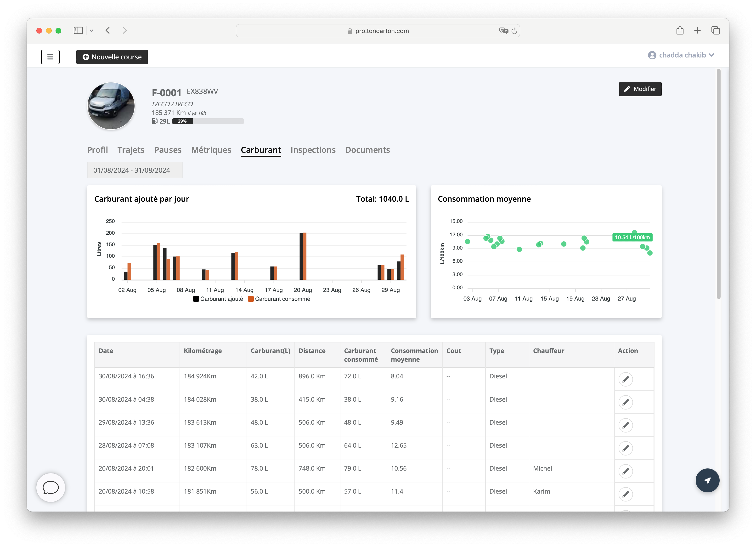Toggle the Safari sidebar

(x=78, y=31)
